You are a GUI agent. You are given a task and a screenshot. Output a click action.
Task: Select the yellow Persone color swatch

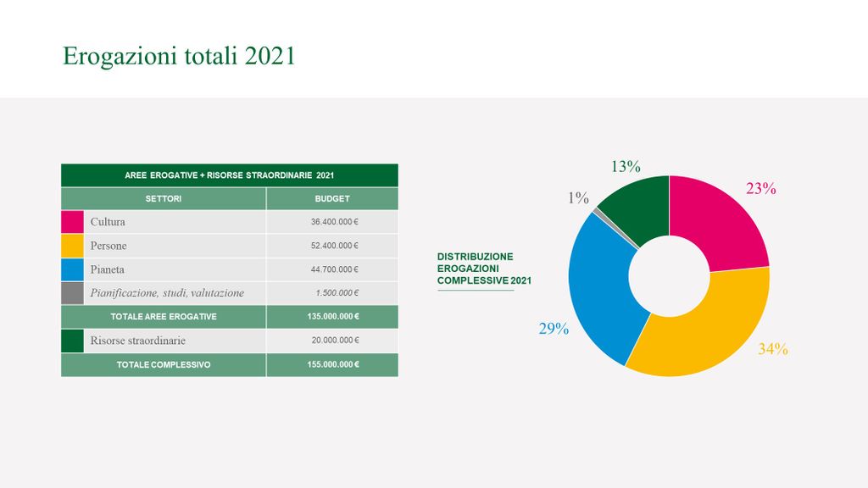tap(72, 246)
